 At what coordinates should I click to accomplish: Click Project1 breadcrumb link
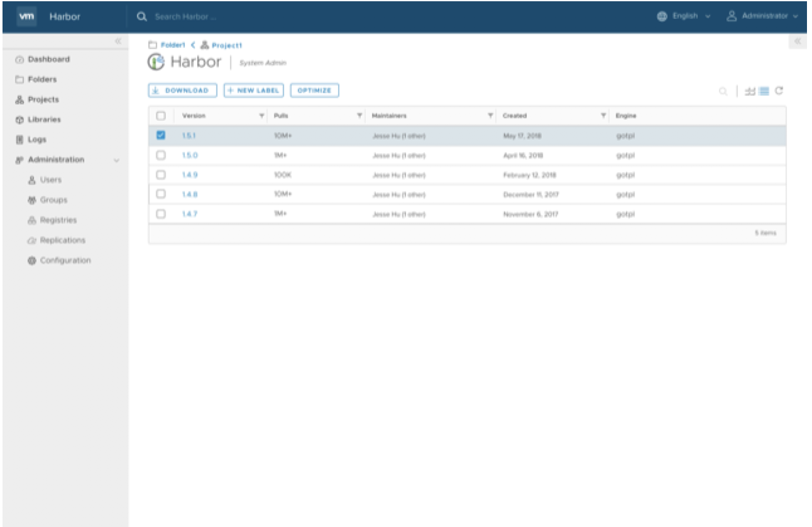click(227, 45)
